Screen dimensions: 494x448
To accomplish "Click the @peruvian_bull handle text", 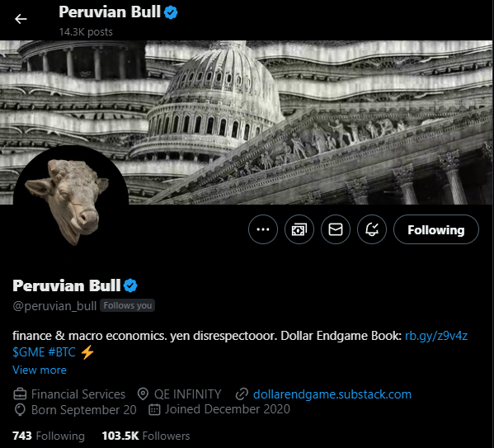I will click(x=54, y=306).
